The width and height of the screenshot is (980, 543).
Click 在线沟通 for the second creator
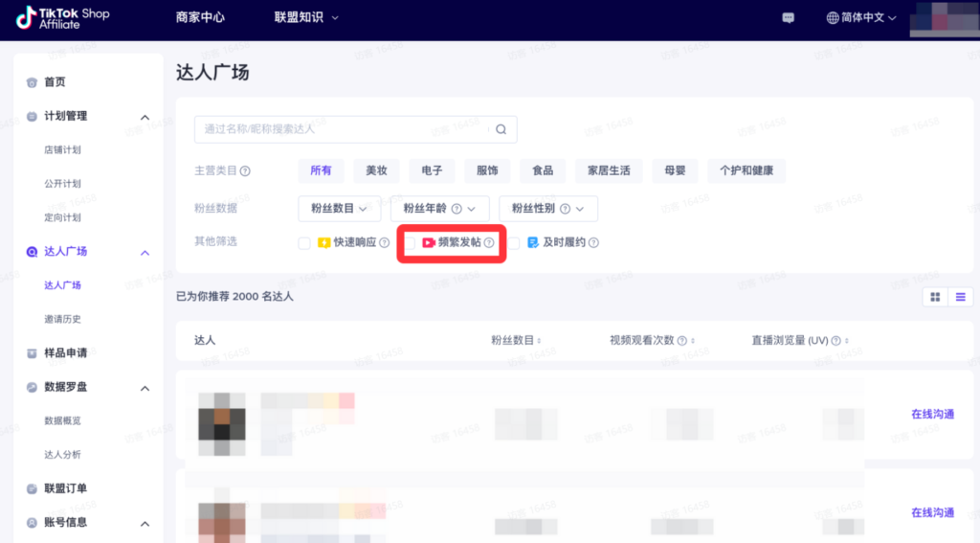click(x=932, y=513)
